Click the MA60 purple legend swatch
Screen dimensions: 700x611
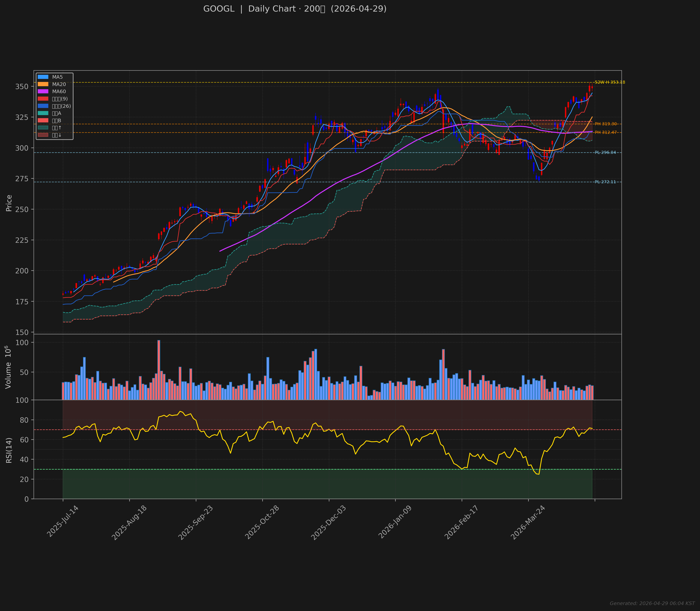pyautogui.click(x=43, y=91)
